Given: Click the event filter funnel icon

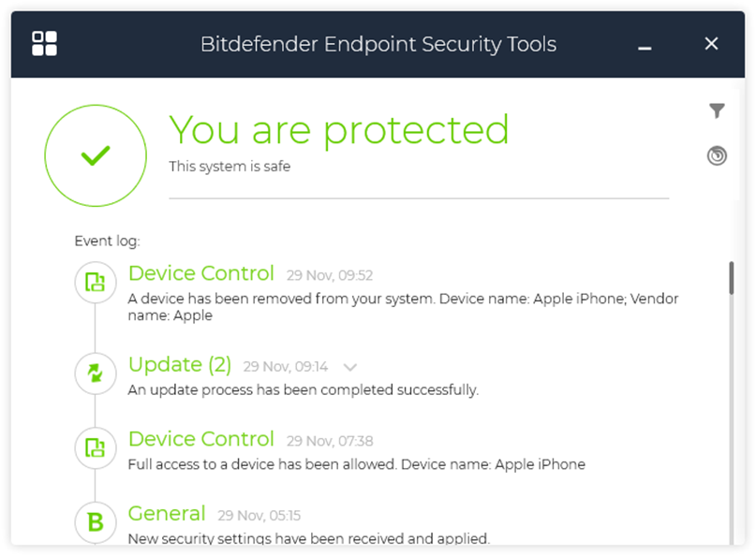Looking at the screenshot, I should [x=717, y=111].
